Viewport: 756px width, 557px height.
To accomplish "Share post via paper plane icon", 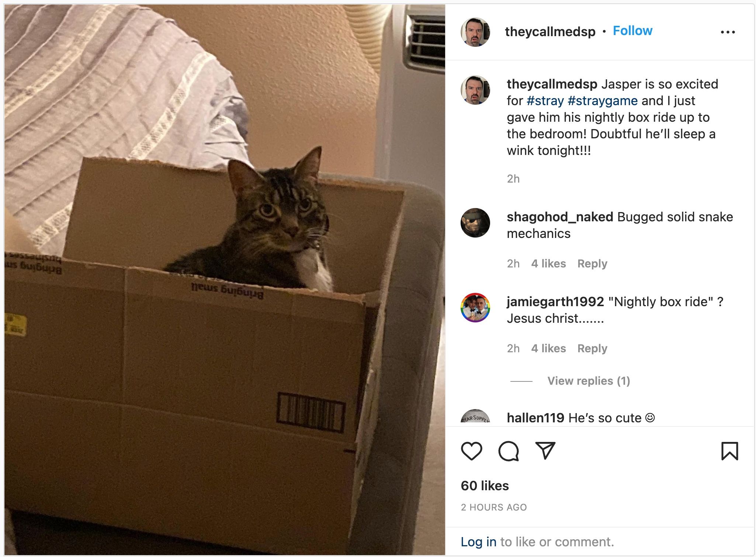I will (545, 450).
